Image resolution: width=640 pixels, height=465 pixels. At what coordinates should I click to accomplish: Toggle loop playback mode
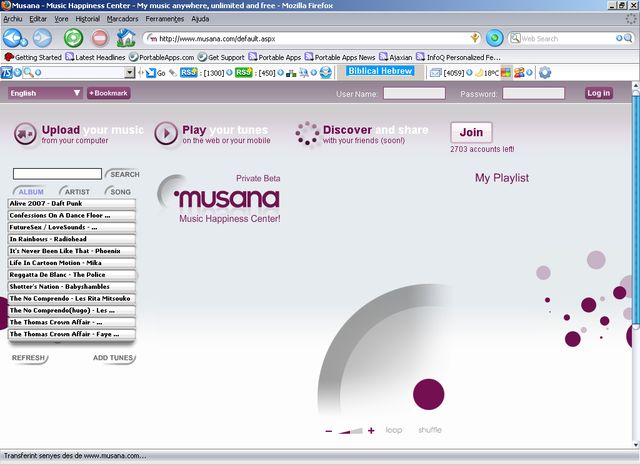pyautogui.click(x=394, y=430)
